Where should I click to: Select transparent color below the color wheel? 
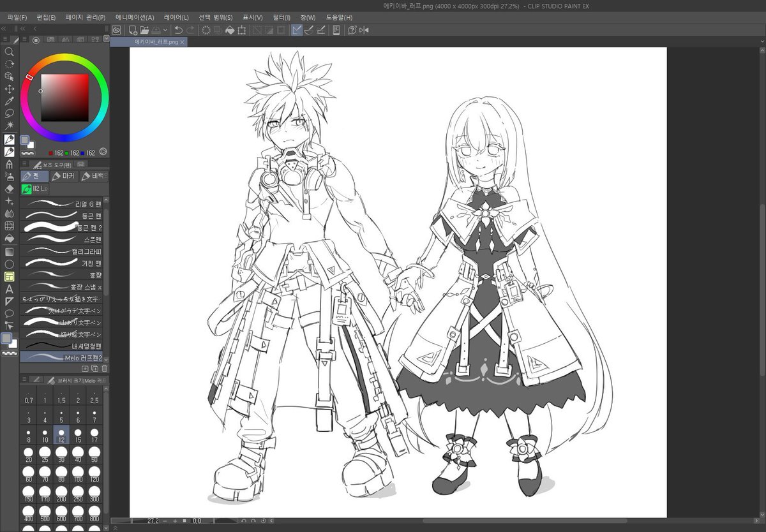[27, 153]
